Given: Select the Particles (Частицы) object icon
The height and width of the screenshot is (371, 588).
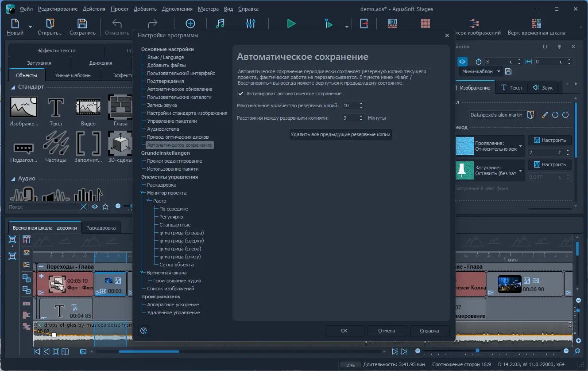Looking at the screenshot, I should click(x=56, y=143).
